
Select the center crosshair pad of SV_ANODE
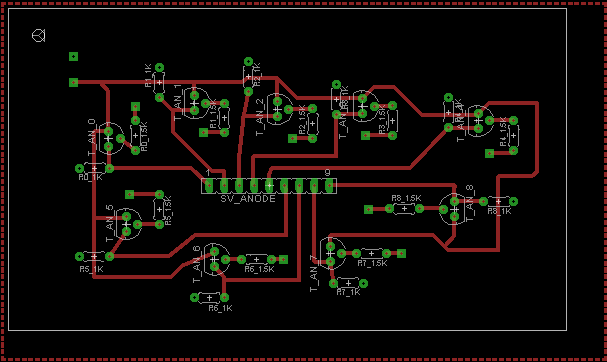(x=269, y=186)
